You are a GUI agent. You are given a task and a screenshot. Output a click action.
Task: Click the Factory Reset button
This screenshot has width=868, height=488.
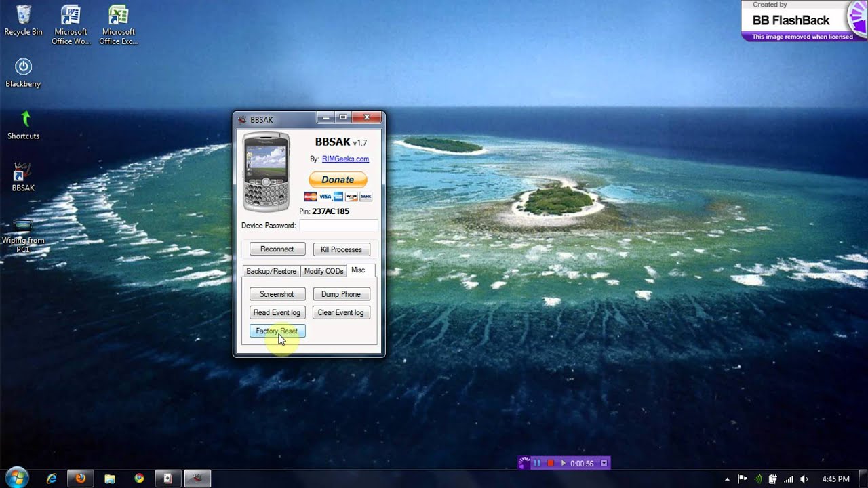[277, 331]
